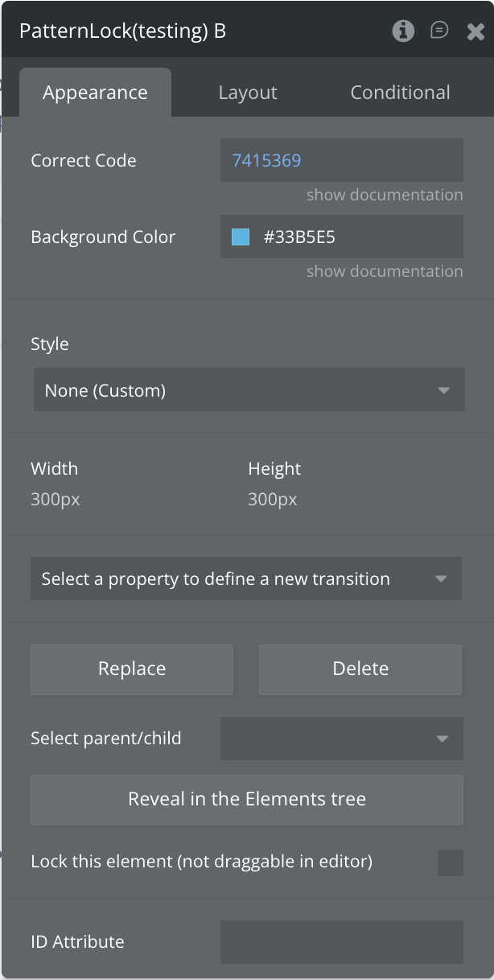Close the PatternLock property panel
494x980 pixels.
(475, 31)
